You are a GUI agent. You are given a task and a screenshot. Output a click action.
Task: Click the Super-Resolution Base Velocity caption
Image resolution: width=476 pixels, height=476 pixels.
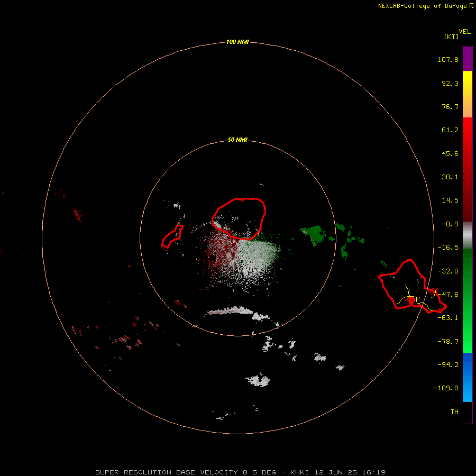click(241, 472)
